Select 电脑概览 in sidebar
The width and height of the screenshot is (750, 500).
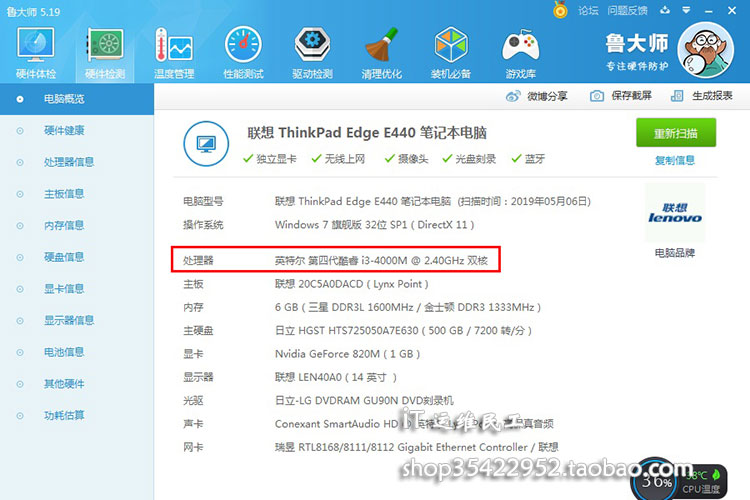click(77, 99)
